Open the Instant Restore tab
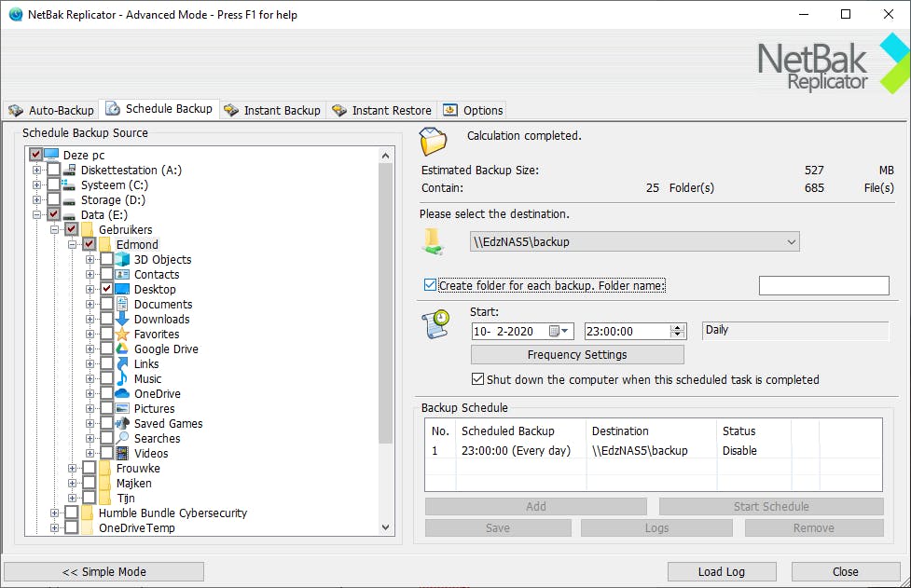911x588 pixels. pos(381,110)
